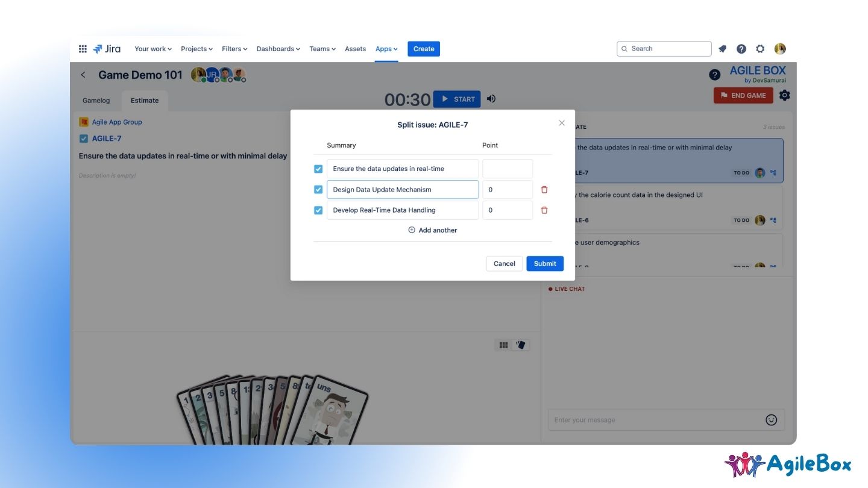Screen dimensions: 868x488
Task: Click Add another to create a split row
Action: (432, 230)
